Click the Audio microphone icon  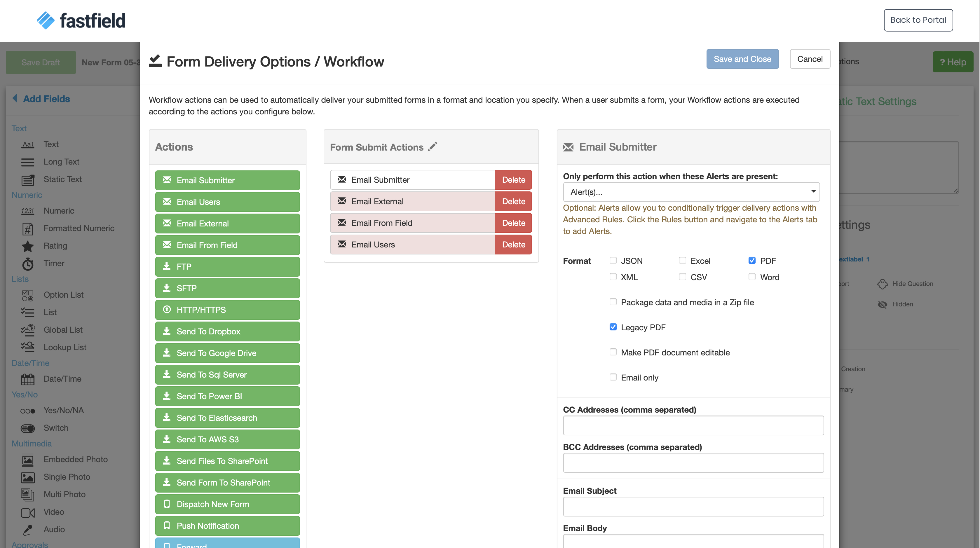(x=27, y=530)
